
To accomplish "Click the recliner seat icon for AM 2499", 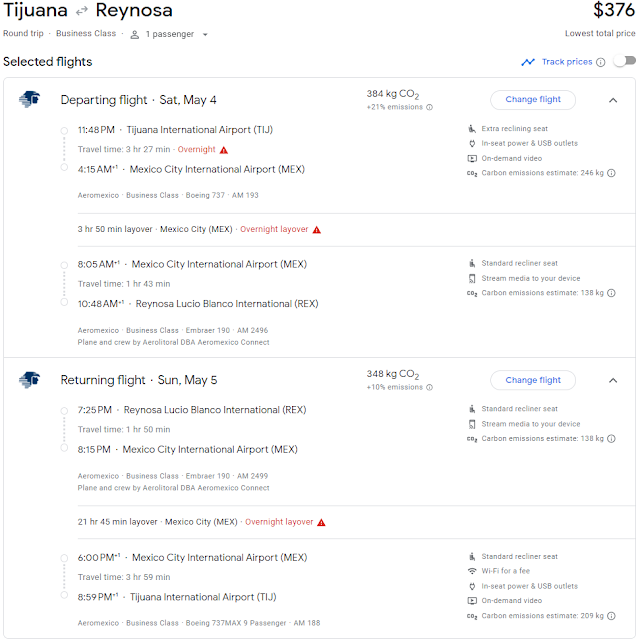I will (x=472, y=409).
